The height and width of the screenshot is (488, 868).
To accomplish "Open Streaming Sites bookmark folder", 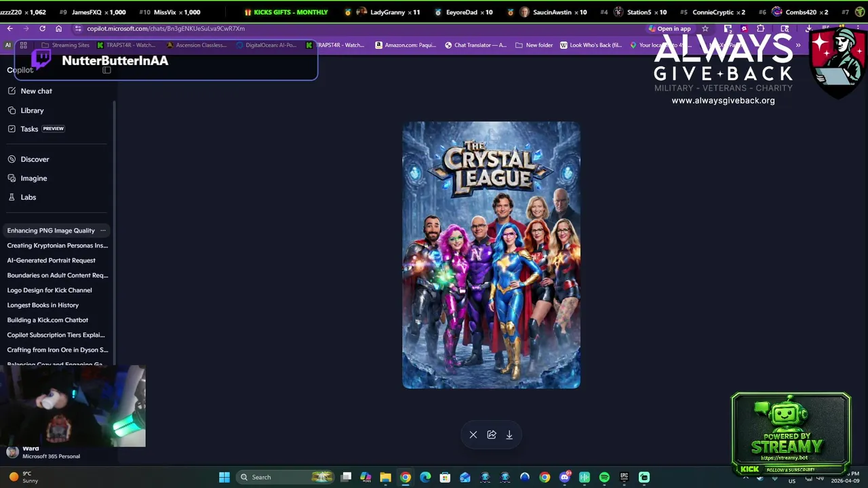I will [65, 45].
